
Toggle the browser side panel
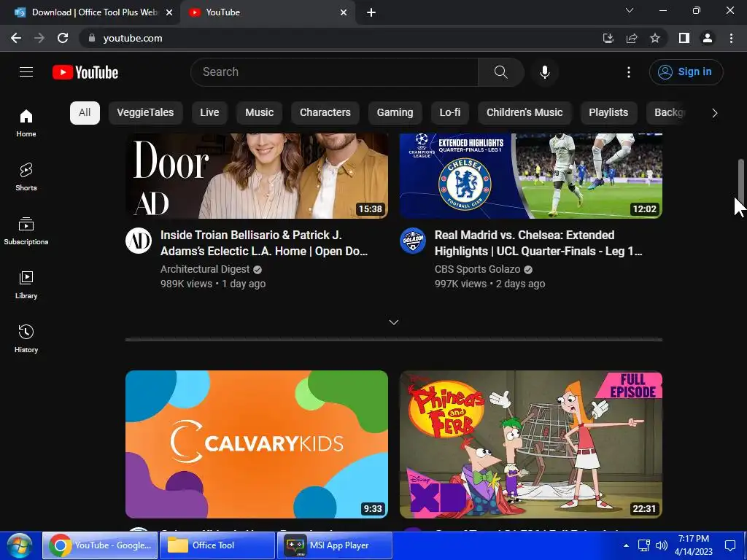coord(684,38)
